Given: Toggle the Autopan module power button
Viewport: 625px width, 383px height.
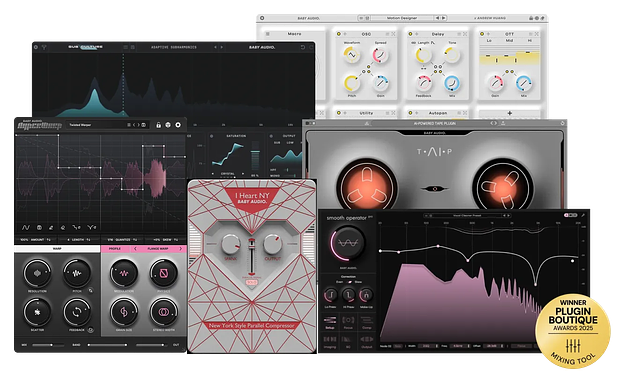Looking at the screenshot, I should point(410,113).
